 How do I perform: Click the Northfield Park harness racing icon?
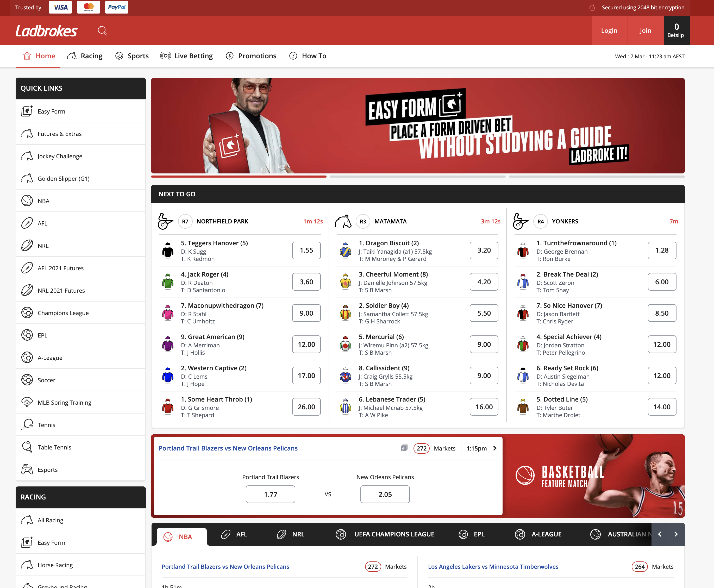(165, 222)
